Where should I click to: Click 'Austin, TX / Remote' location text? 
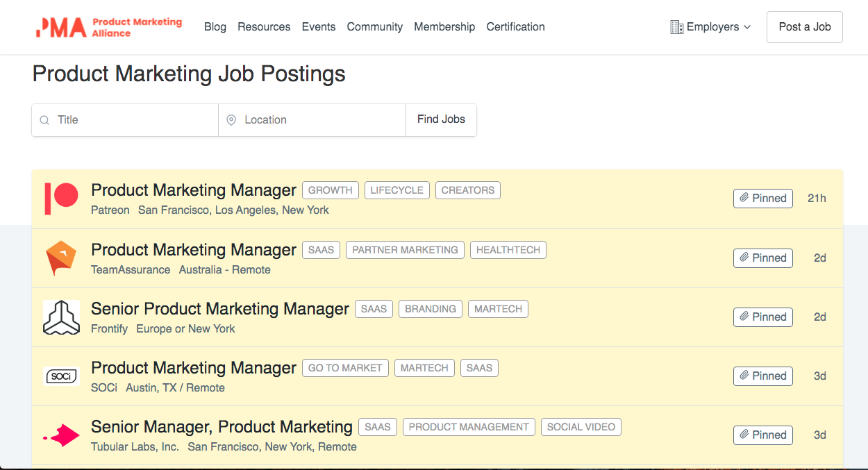tap(175, 388)
